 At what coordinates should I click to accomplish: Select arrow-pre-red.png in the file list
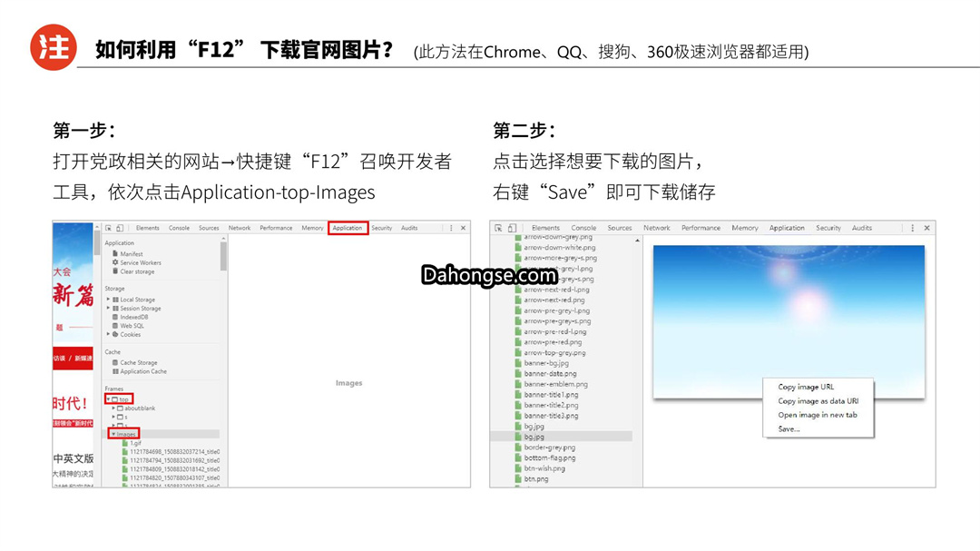pos(553,342)
